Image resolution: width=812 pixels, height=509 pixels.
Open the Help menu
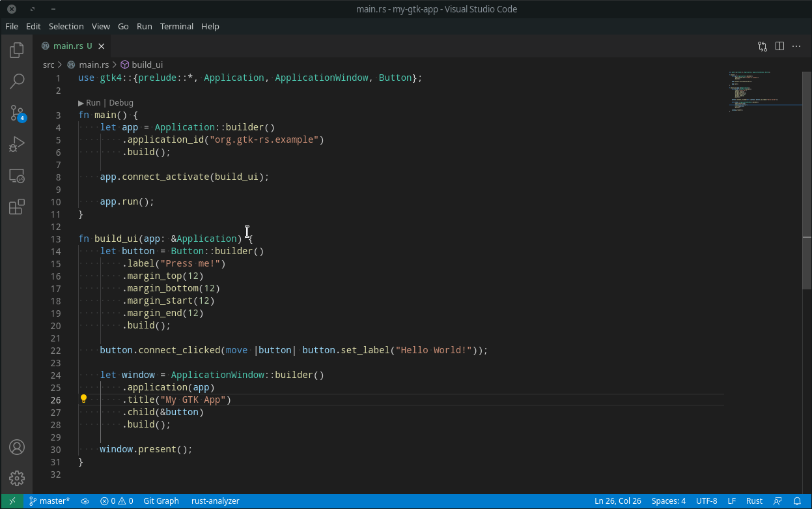pyautogui.click(x=210, y=27)
